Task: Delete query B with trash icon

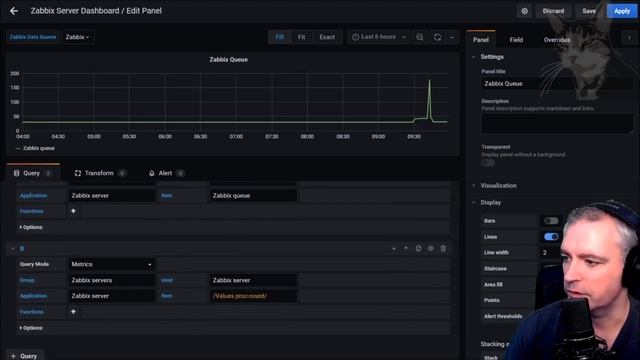Action: 443,248
